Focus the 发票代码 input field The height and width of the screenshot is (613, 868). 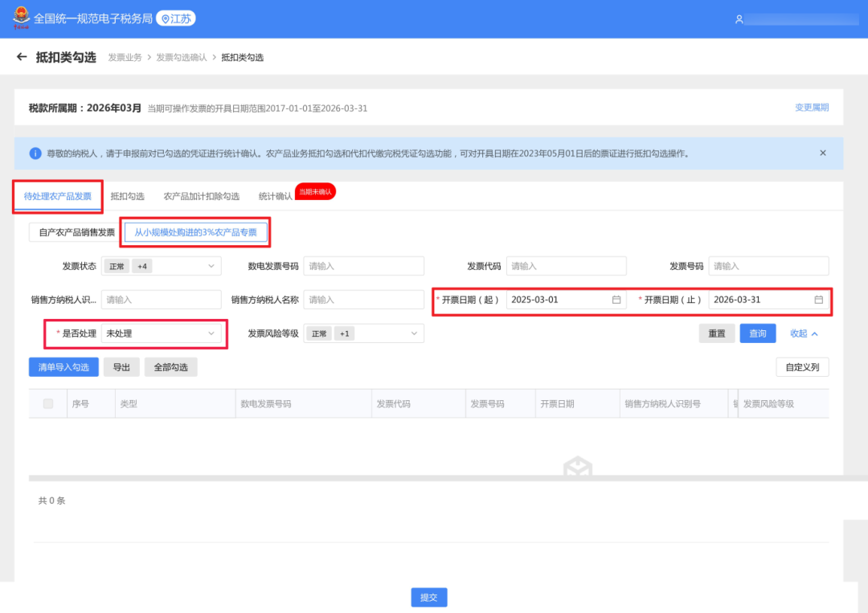coord(567,266)
